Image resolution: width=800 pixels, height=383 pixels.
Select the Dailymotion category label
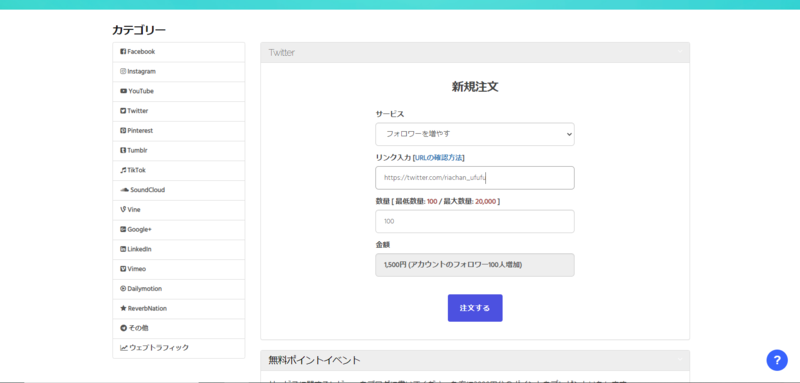(x=144, y=289)
